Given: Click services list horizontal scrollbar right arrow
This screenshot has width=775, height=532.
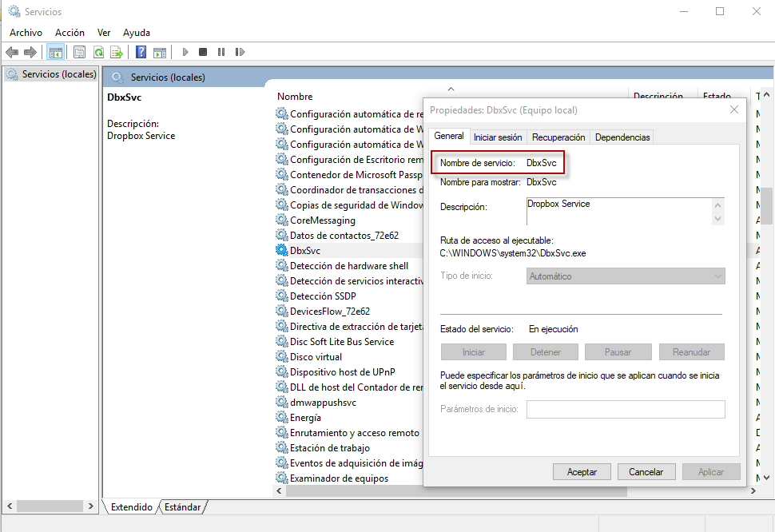Looking at the screenshot, I should (x=753, y=491).
